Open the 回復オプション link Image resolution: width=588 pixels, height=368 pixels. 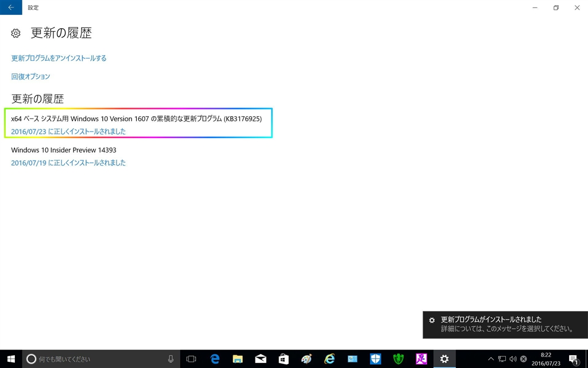tap(31, 76)
